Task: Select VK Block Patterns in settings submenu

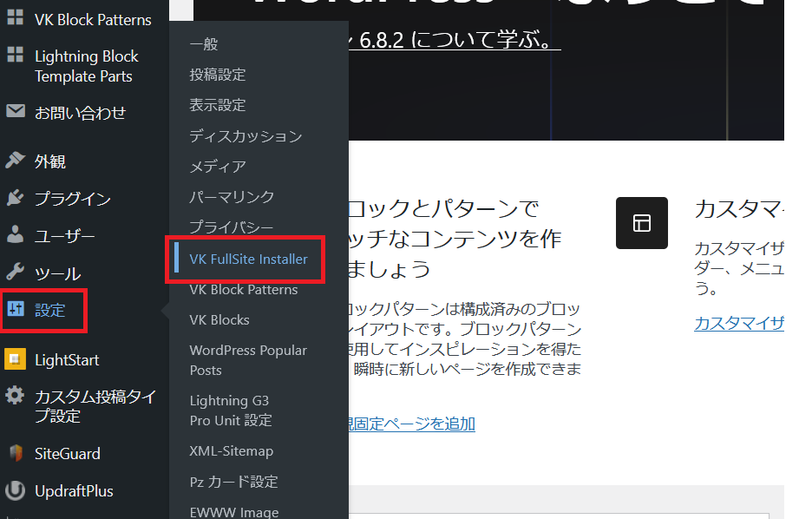Action: click(x=244, y=290)
